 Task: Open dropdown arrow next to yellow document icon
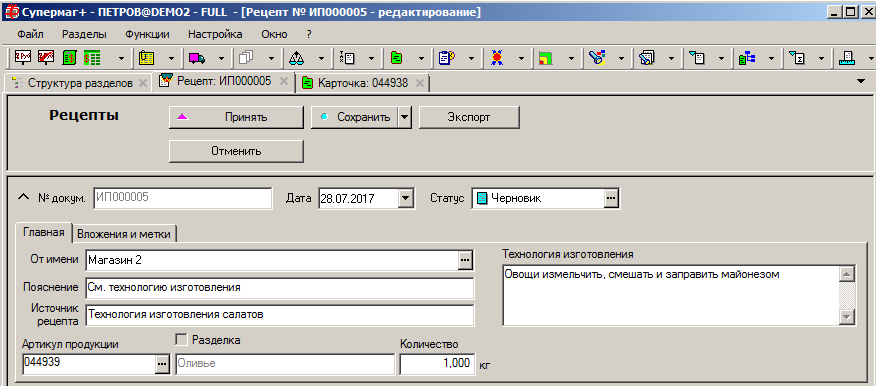click(x=172, y=58)
